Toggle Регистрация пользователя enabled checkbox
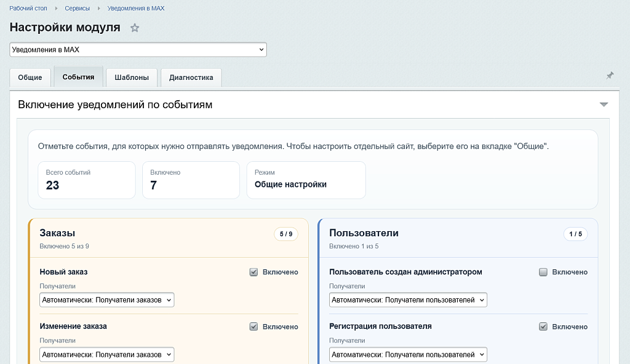The width and height of the screenshot is (630, 364). (x=543, y=326)
